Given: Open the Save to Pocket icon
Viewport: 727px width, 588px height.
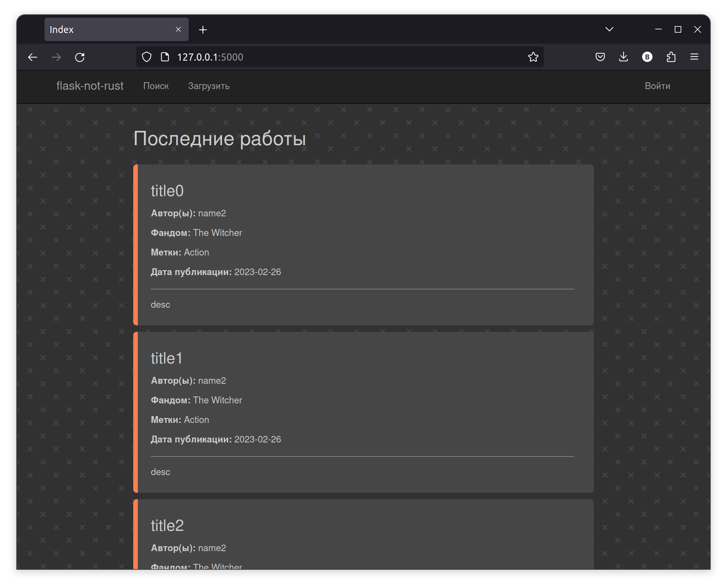Looking at the screenshot, I should coord(600,57).
